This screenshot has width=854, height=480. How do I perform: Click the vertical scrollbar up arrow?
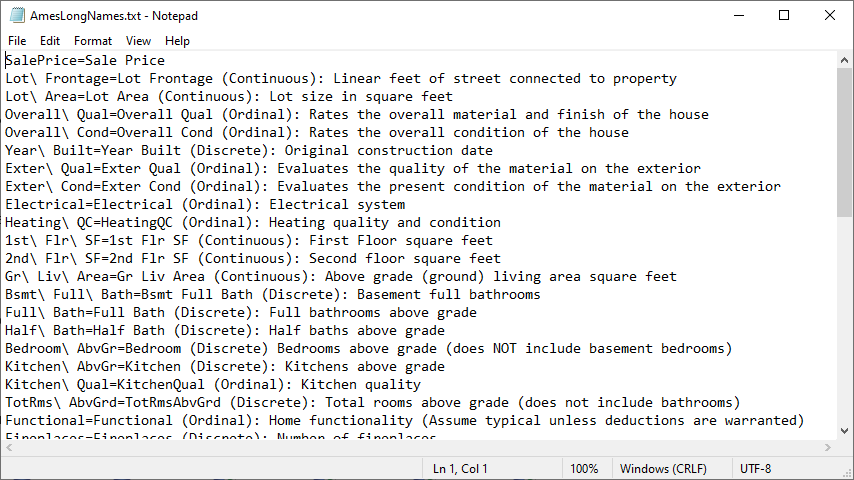tap(844, 60)
